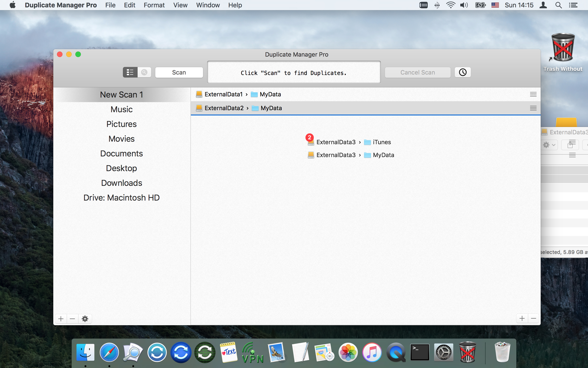Image resolution: width=588 pixels, height=368 pixels.
Task: Click the Bluetooth status icon
Action: [437, 5]
